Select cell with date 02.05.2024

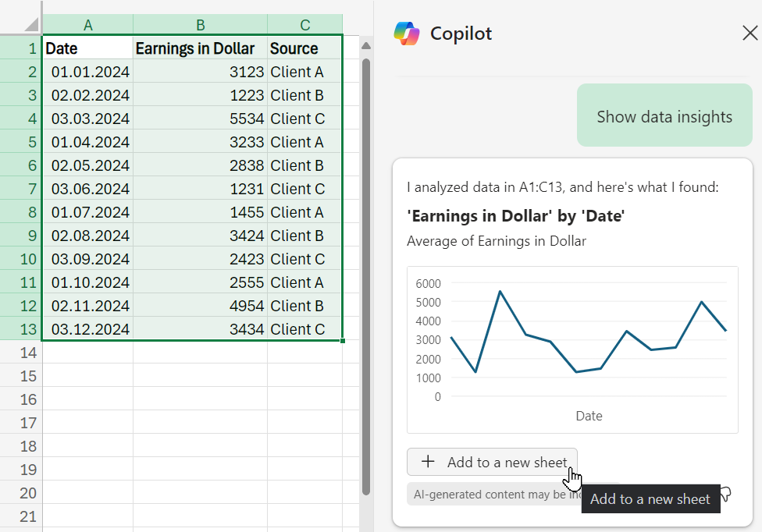[x=87, y=165]
